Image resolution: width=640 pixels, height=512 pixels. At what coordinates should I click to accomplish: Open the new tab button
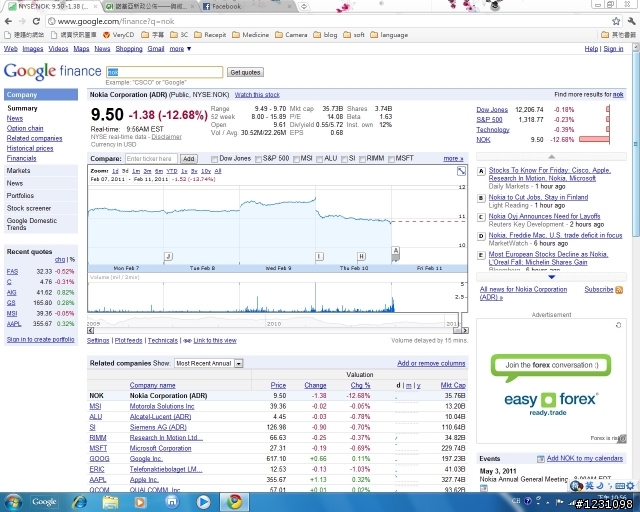304,7
